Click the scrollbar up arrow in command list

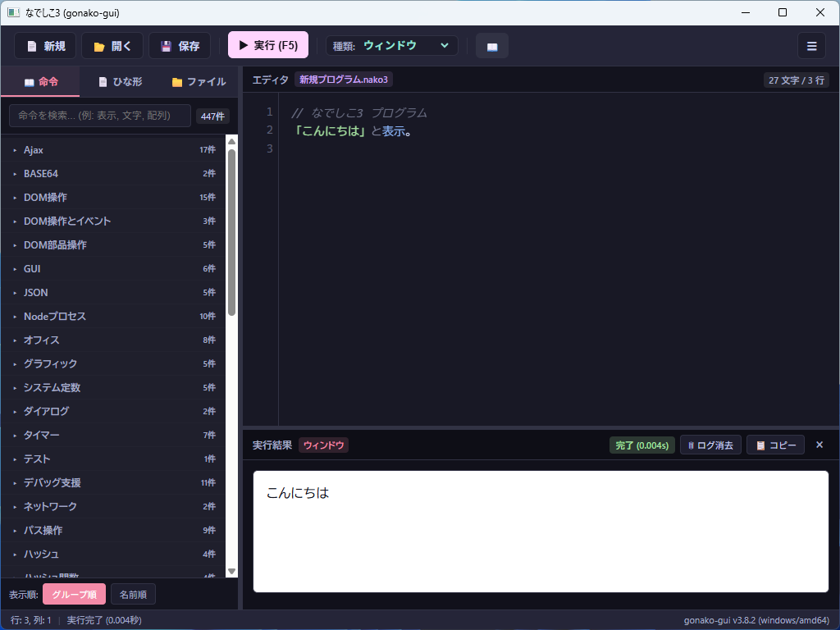pyautogui.click(x=231, y=141)
